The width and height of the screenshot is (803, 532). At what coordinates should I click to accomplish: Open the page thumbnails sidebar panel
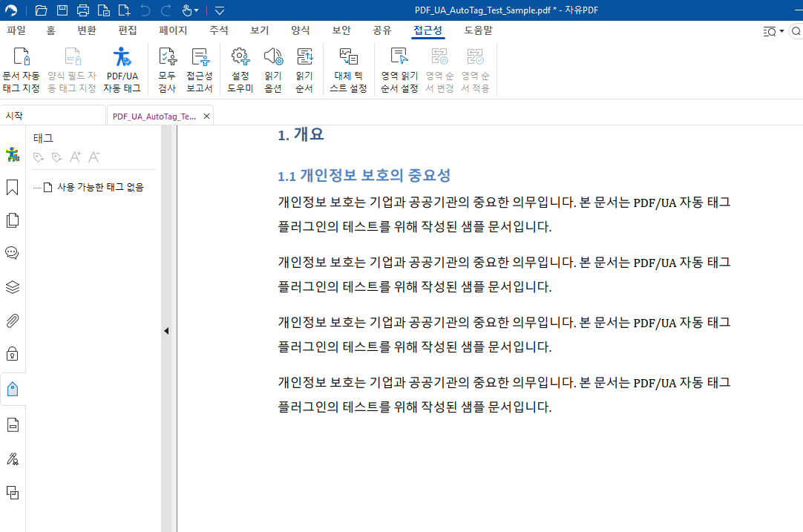click(x=13, y=220)
